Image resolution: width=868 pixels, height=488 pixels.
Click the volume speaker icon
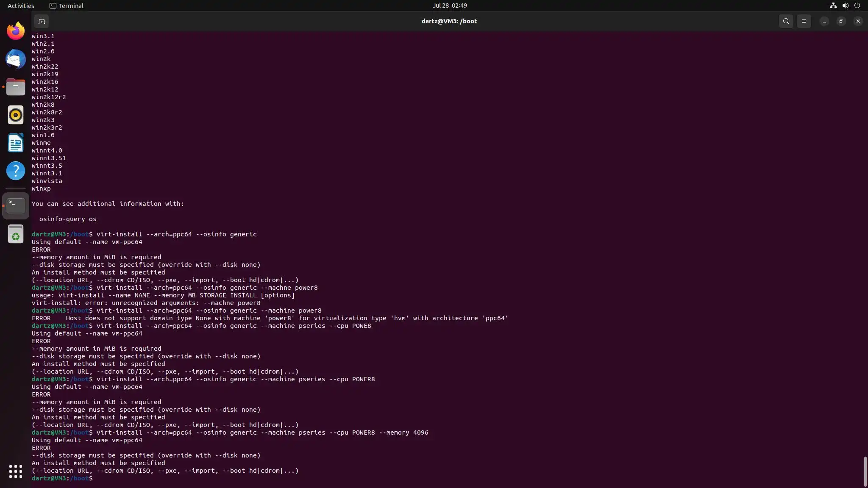[x=845, y=6]
